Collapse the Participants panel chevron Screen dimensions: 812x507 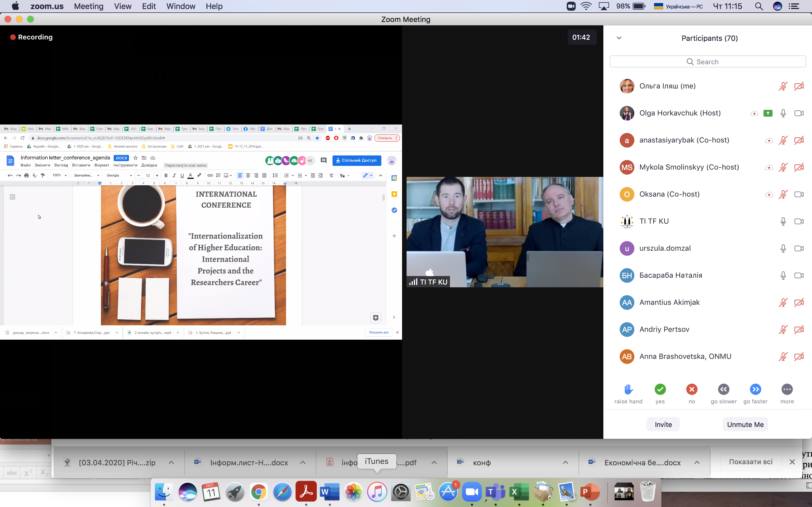[x=619, y=38]
